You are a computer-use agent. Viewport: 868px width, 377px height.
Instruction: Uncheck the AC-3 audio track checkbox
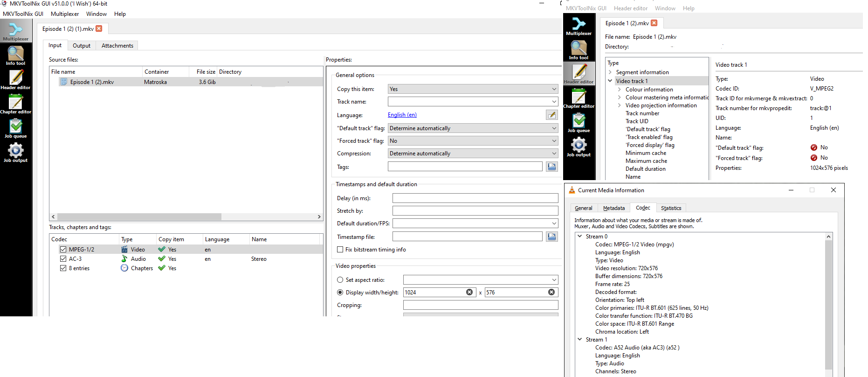pyautogui.click(x=63, y=258)
